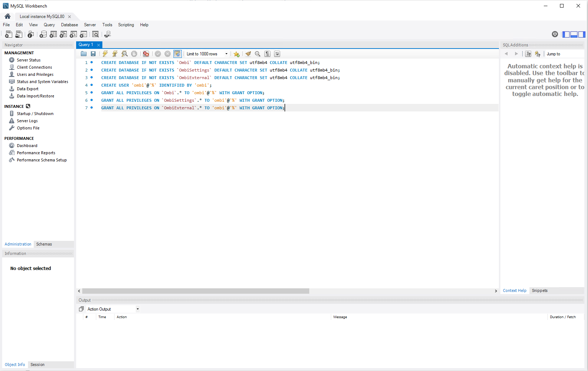The height and width of the screenshot is (371, 588).
Task: Open a SQL script file in new tab
Action: coord(19,34)
